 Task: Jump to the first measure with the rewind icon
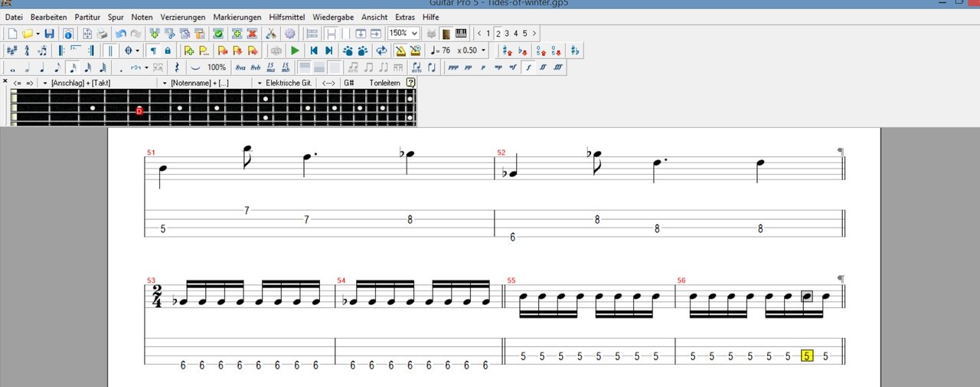click(314, 51)
